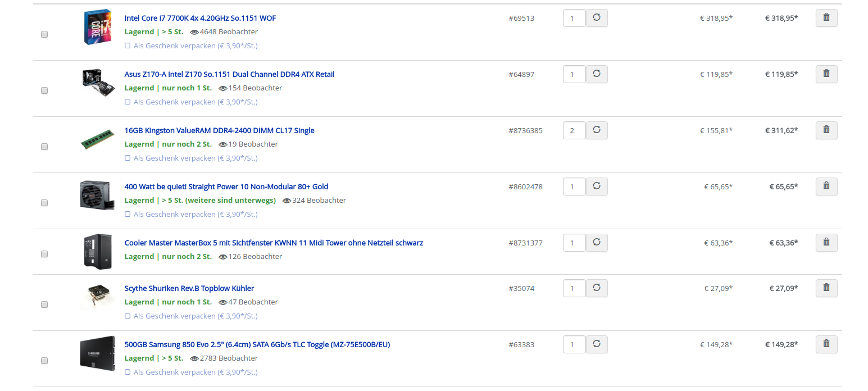Click refresh icon for Intel Core i7 row
Viewport: 868px width, 391px height.
tap(597, 18)
